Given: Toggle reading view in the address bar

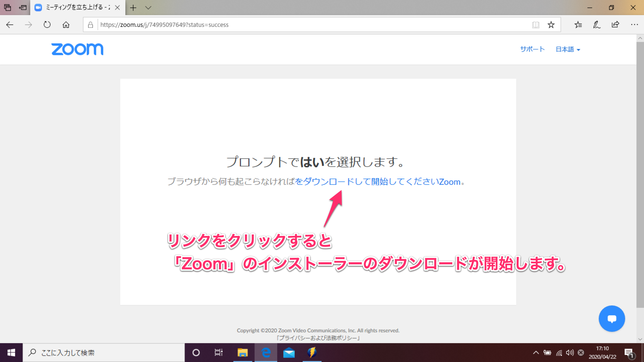Looking at the screenshot, I should [x=536, y=25].
